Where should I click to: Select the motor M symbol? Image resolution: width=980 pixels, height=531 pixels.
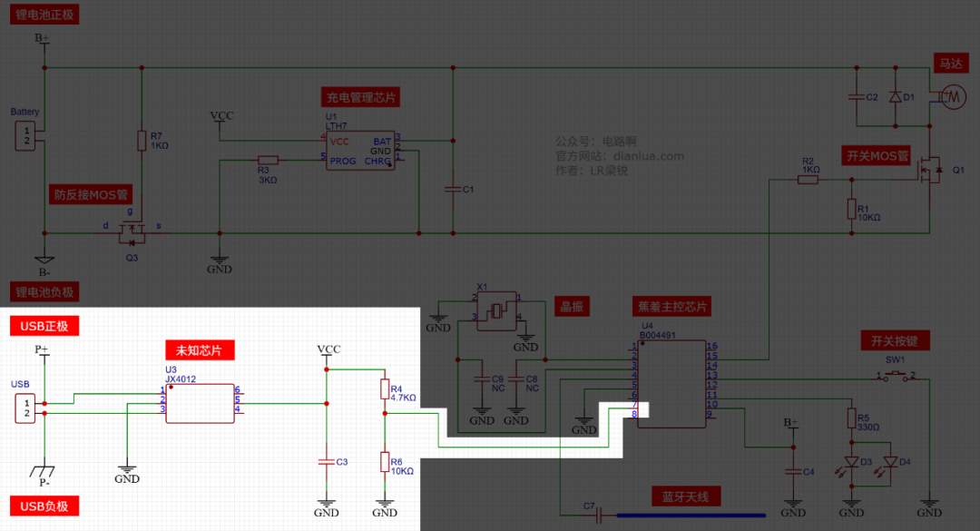pos(952,97)
